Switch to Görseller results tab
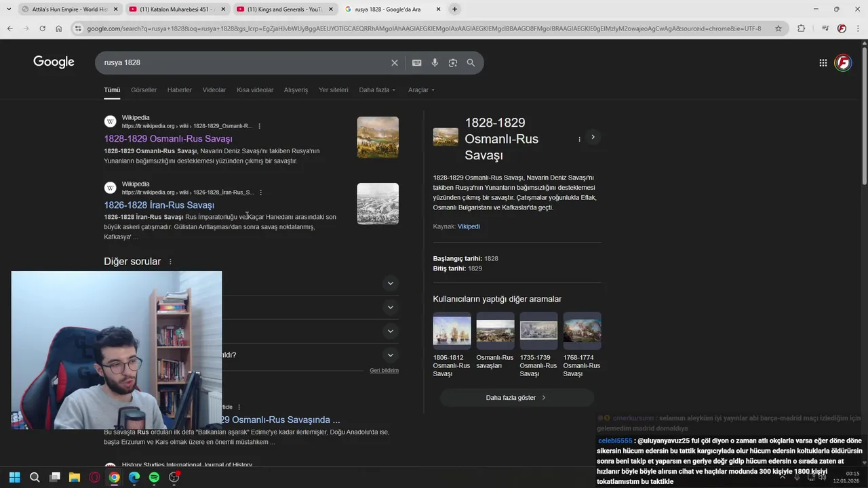The image size is (868, 488). pos(144,90)
